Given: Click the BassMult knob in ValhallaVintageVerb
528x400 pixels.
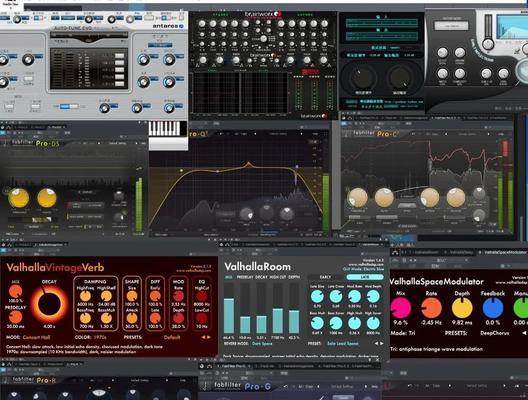Looking at the screenshot, I should [x=106, y=318].
